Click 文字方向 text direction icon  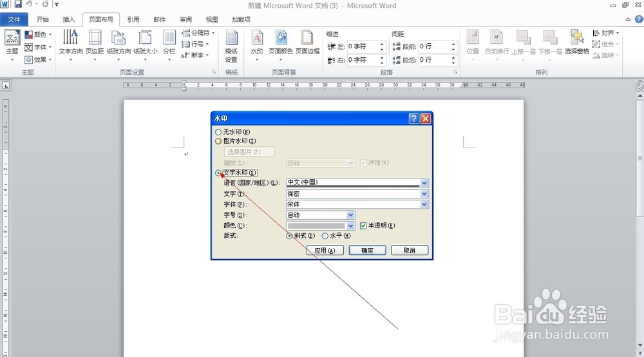[x=71, y=37]
